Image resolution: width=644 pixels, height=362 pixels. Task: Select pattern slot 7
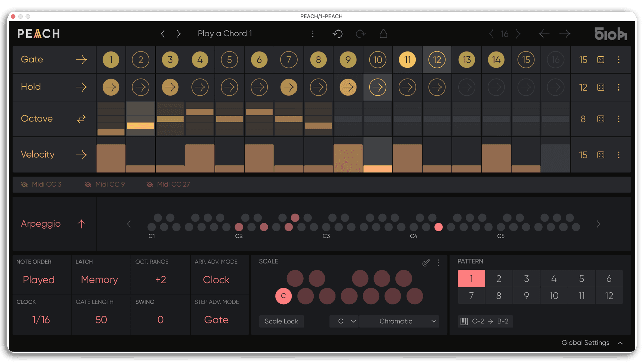tap(471, 296)
